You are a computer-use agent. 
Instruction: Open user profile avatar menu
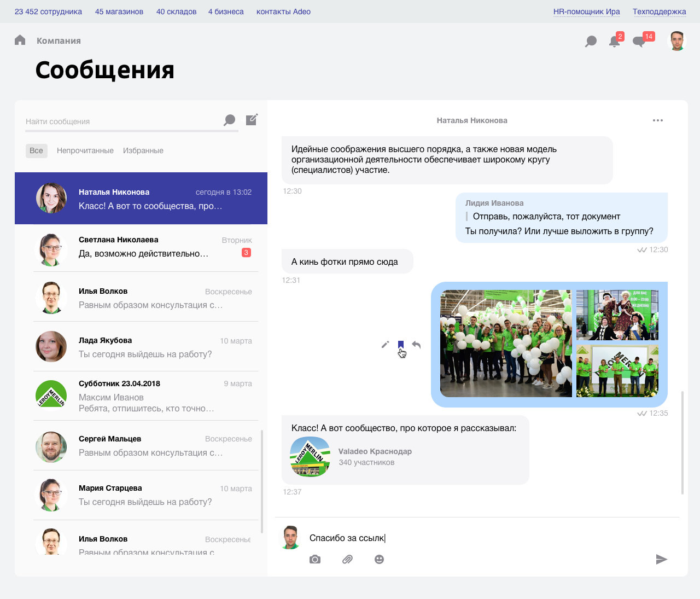tap(677, 41)
